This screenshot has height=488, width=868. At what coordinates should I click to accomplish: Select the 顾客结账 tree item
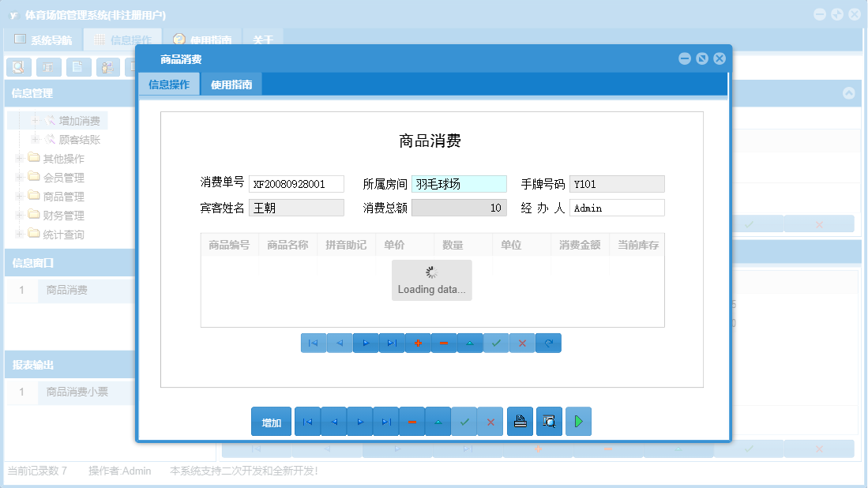pyautogui.click(x=79, y=140)
